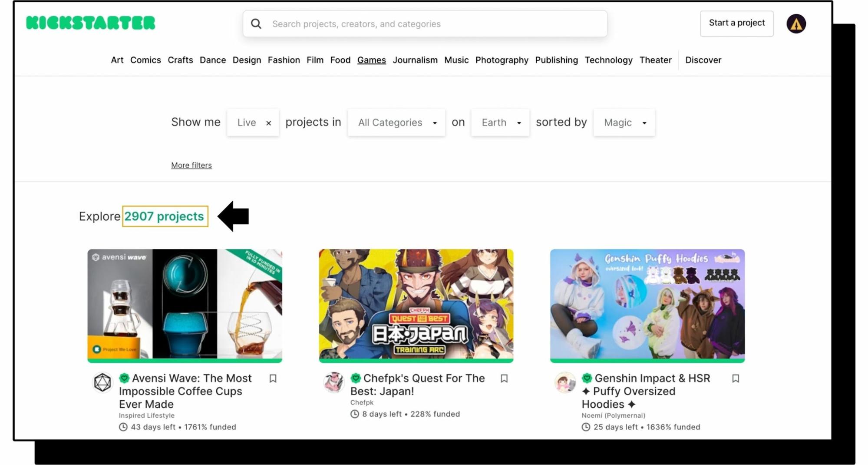Viewport: 868px width, 465px height.
Task: Click Chefpk's Quest green badge icon
Action: click(x=356, y=378)
